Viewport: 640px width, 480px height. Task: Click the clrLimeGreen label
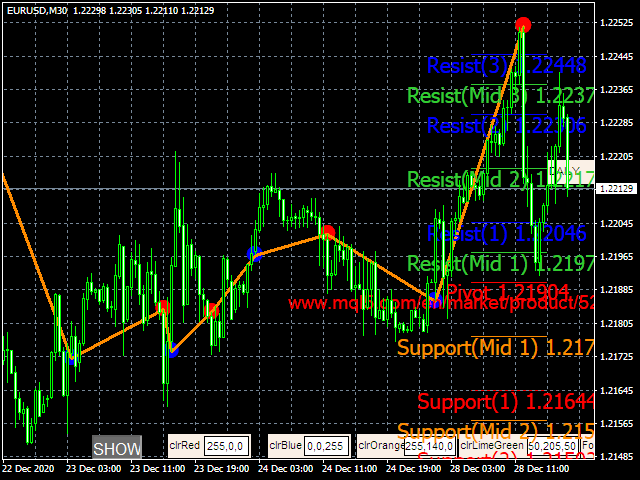[x=492, y=445]
